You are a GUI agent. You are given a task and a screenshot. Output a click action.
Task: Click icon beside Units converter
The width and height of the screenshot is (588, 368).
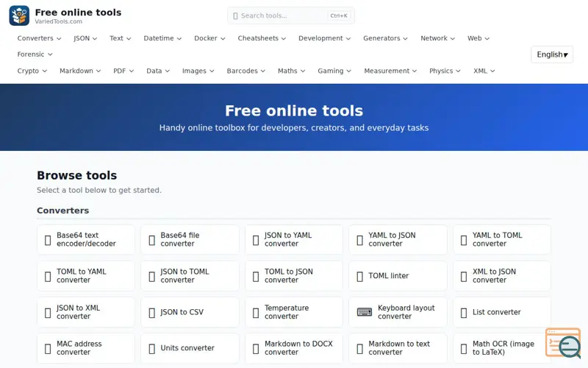(152, 348)
